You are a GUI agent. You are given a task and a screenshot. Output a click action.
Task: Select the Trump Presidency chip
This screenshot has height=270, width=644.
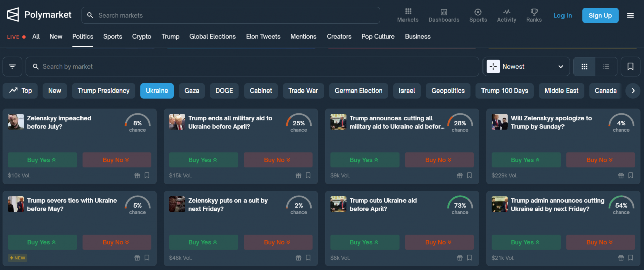click(x=104, y=91)
